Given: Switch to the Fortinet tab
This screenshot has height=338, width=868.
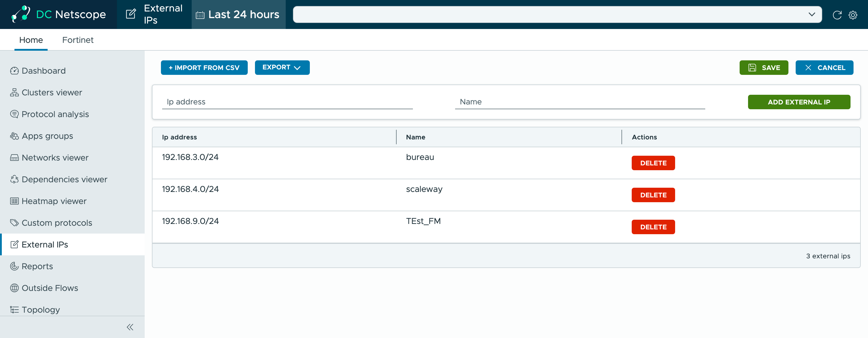Looking at the screenshot, I should coord(78,40).
